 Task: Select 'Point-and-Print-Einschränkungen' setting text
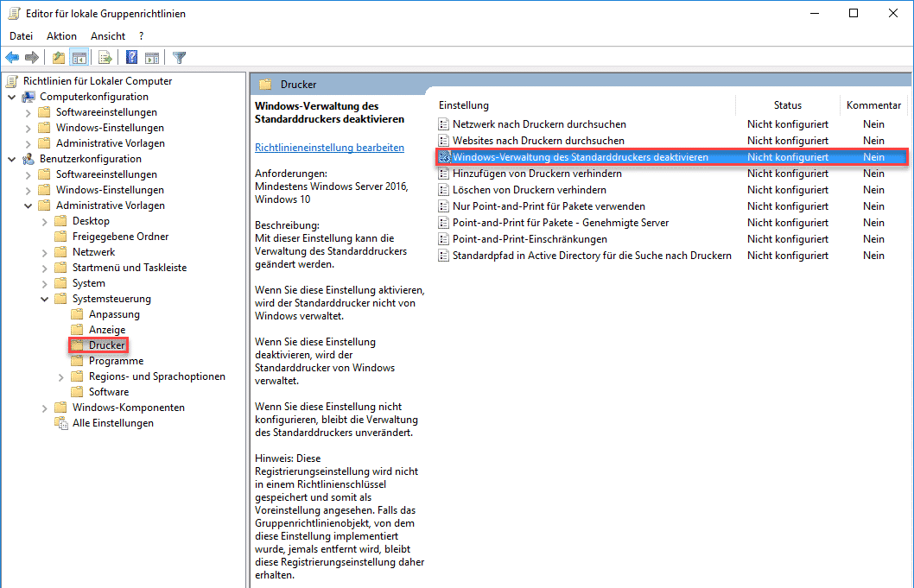click(x=530, y=239)
